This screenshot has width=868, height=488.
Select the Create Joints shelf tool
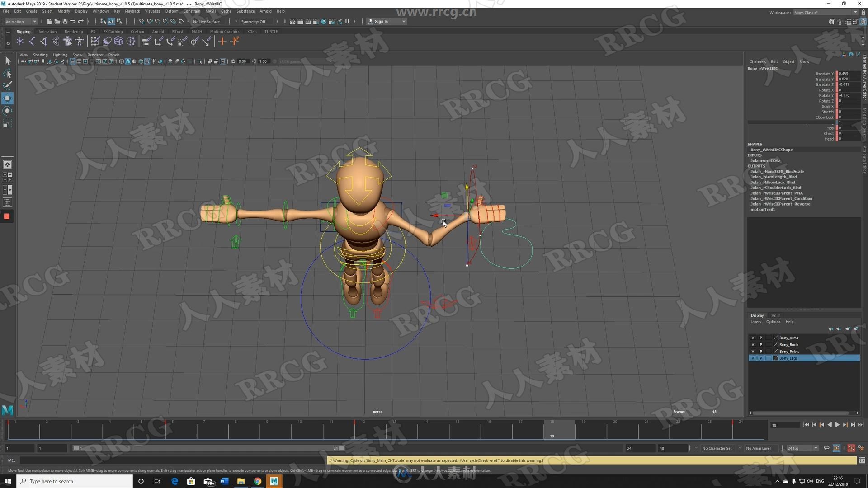(x=32, y=42)
